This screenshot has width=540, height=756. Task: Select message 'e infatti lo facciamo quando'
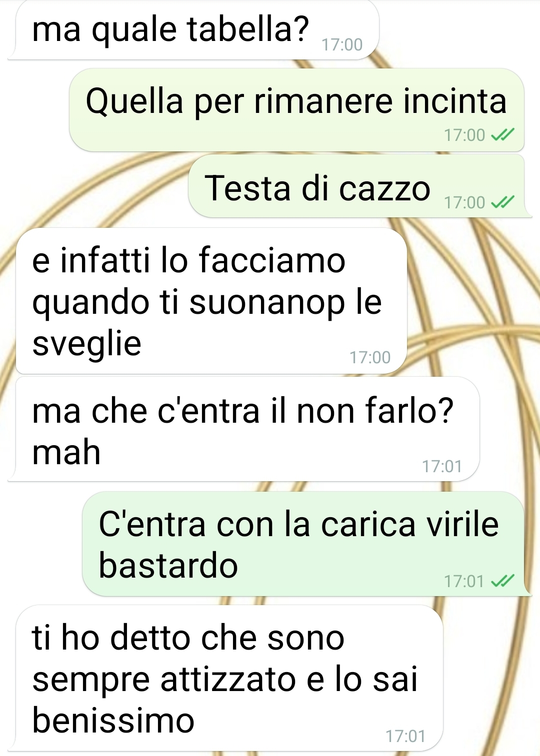pos(211,301)
